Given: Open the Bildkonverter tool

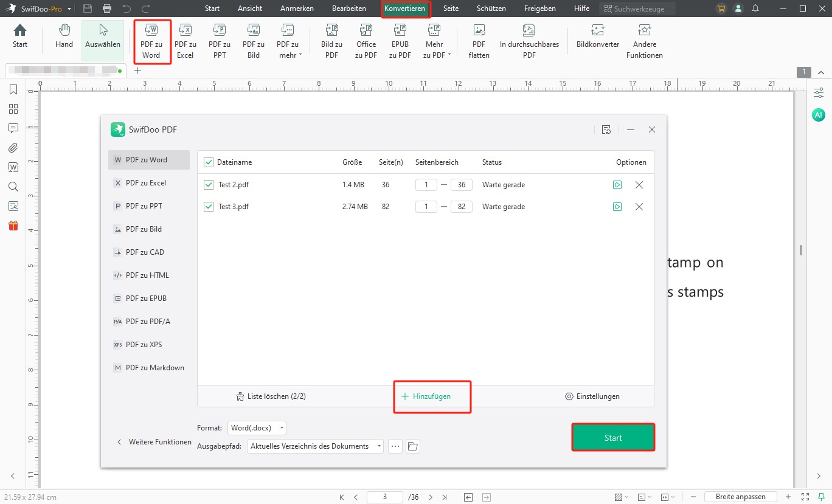Looking at the screenshot, I should click(598, 36).
